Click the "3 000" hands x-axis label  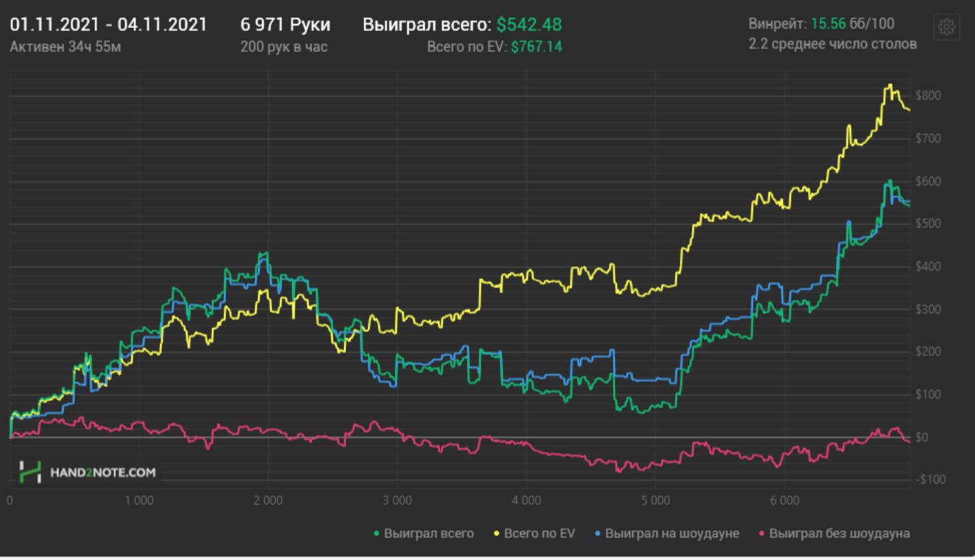(397, 501)
